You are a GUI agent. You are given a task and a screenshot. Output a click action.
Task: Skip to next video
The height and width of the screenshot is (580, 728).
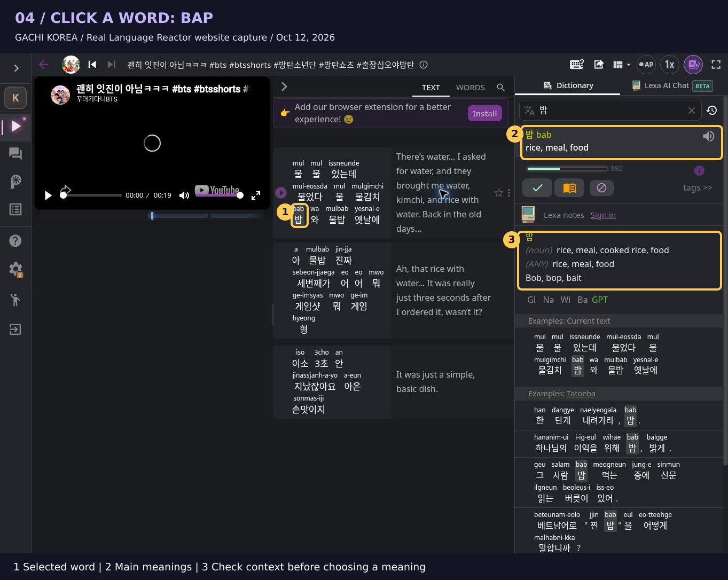point(111,65)
